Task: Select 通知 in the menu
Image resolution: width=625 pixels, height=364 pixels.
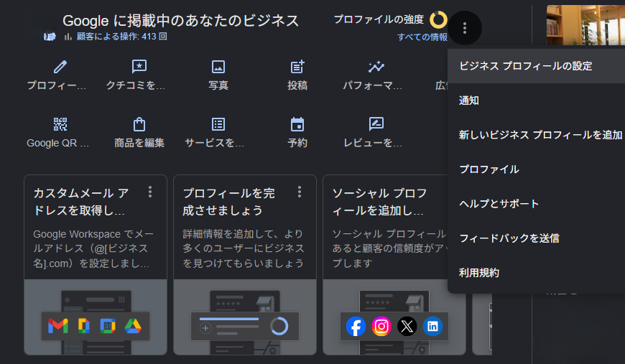Action: (536, 101)
